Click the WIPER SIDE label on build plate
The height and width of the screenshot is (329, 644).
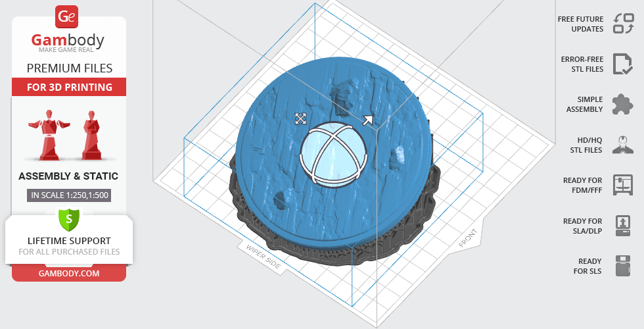pos(263,257)
